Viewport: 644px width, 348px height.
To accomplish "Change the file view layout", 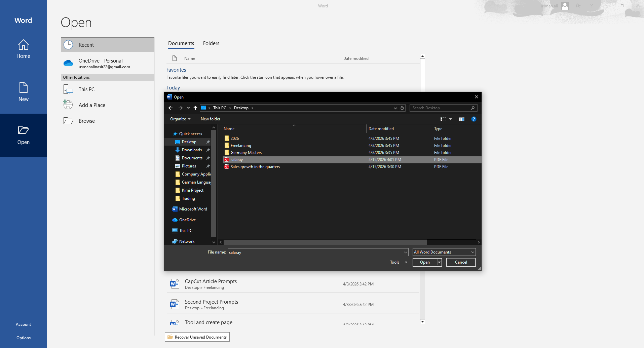I will pyautogui.click(x=443, y=119).
